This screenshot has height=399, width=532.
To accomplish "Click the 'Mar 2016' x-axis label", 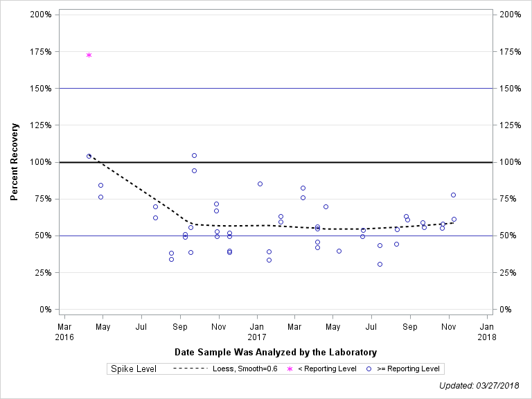I will click(64, 332).
